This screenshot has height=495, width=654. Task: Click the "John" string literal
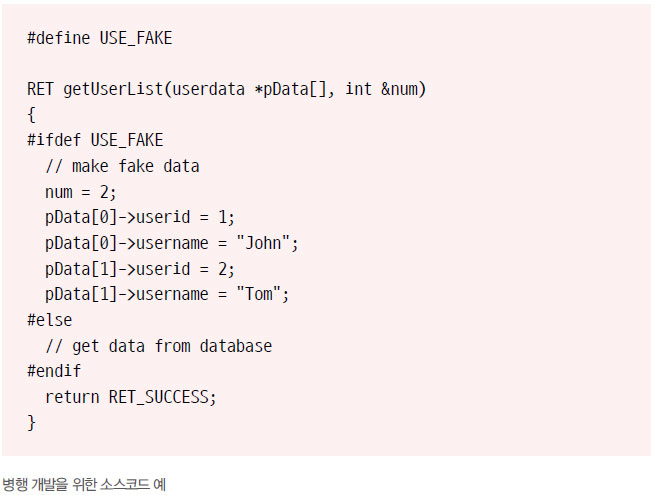pyautogui.click(x=263, y=243)
